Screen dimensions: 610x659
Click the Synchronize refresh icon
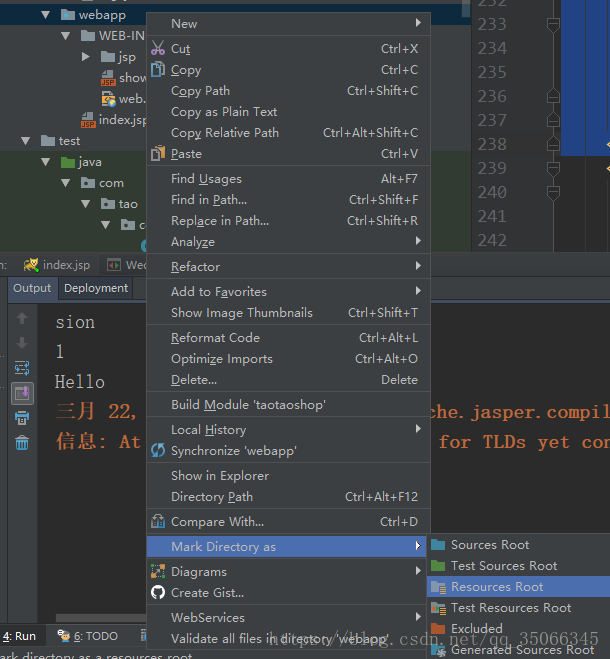click(x=158, y=451)
